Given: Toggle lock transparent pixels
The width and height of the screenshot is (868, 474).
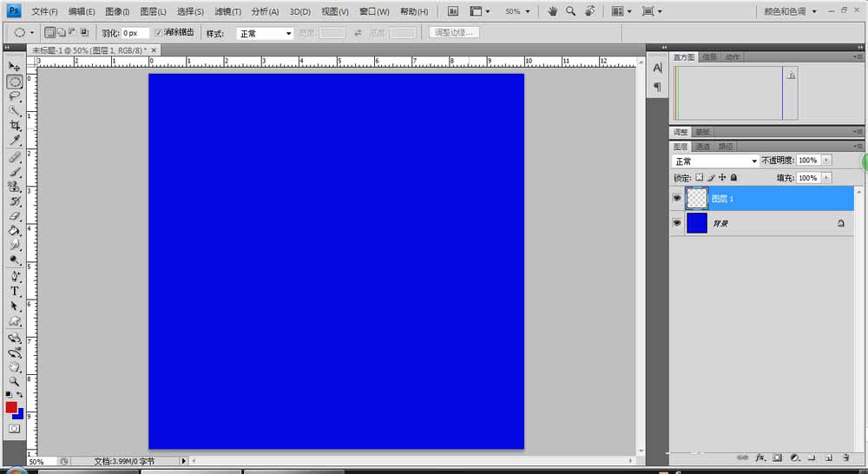Looking at the screenshot, I should (x=699, y=177).
